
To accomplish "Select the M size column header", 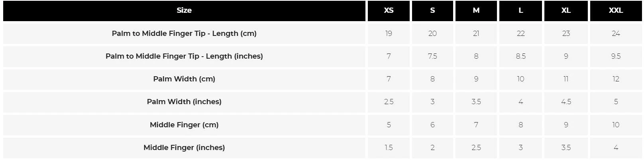I will 476,10.
